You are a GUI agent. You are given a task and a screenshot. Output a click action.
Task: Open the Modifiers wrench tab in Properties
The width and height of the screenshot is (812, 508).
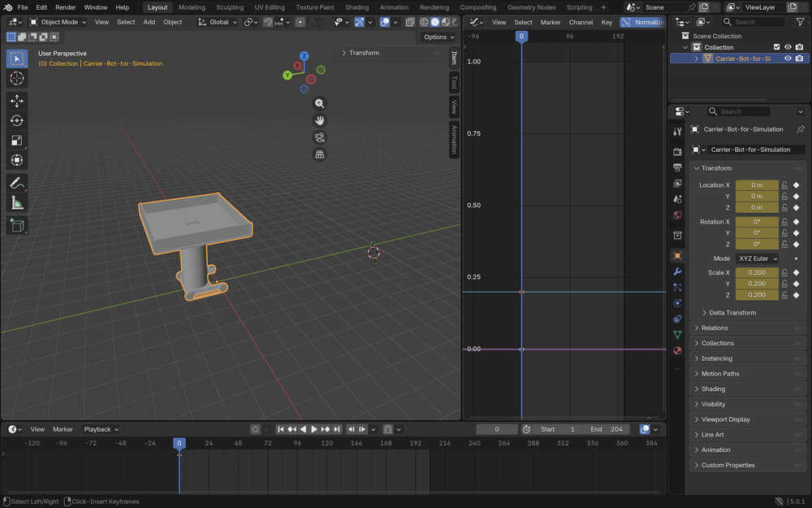(x=677, y=271)
